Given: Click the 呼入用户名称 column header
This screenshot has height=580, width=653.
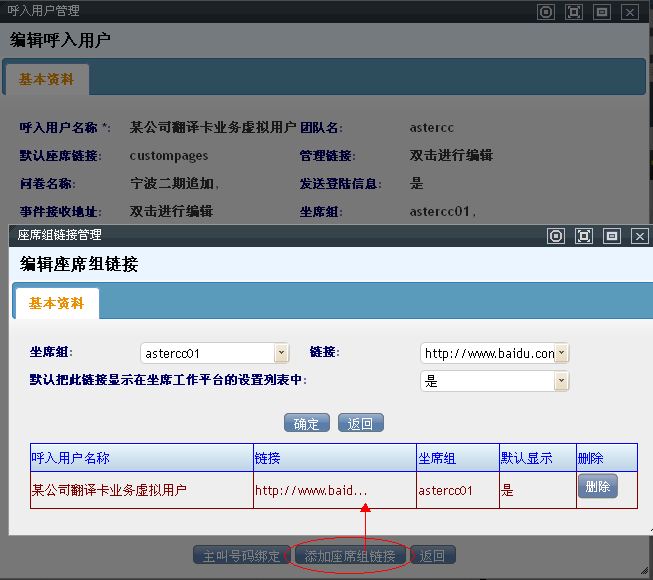Looking at the screenshot, I should coord(71,458).
